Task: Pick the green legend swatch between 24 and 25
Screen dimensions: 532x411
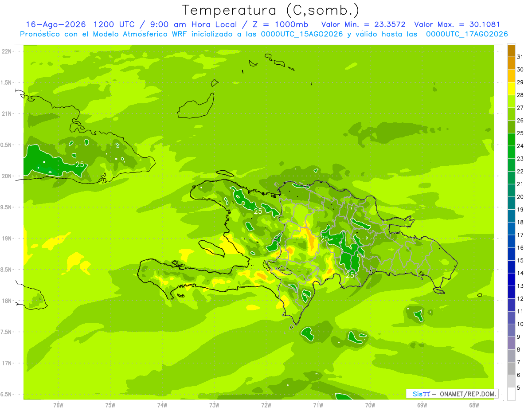Action: (511, 140)
